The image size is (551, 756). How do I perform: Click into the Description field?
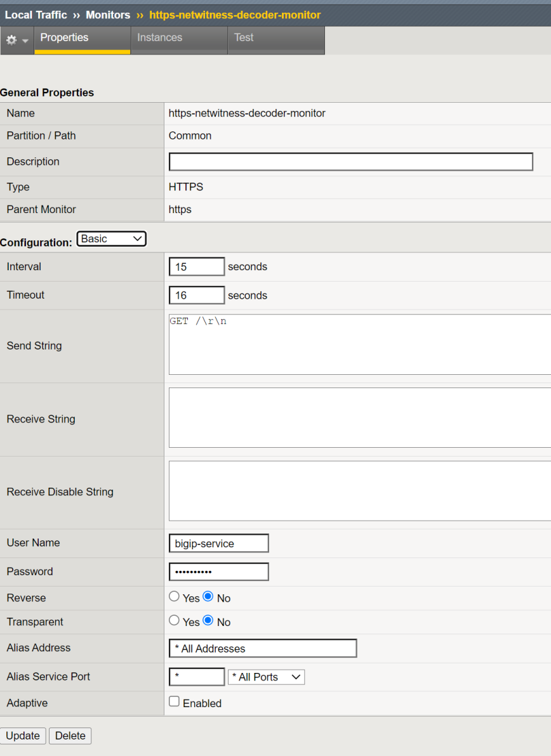click(x=350, y=162)
